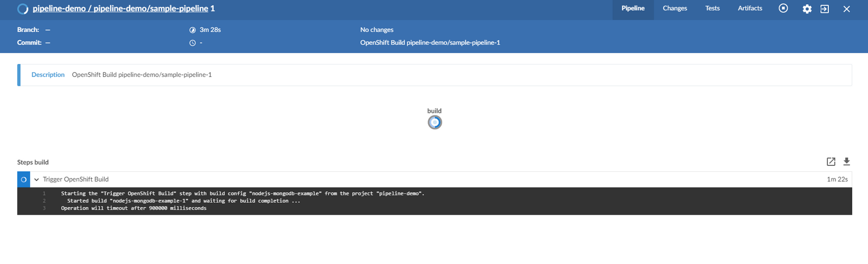The width and height of the screenshot is (868, 264).
Task: View the Tests tab
Action: pyautogui.click(x=712, y=9)
